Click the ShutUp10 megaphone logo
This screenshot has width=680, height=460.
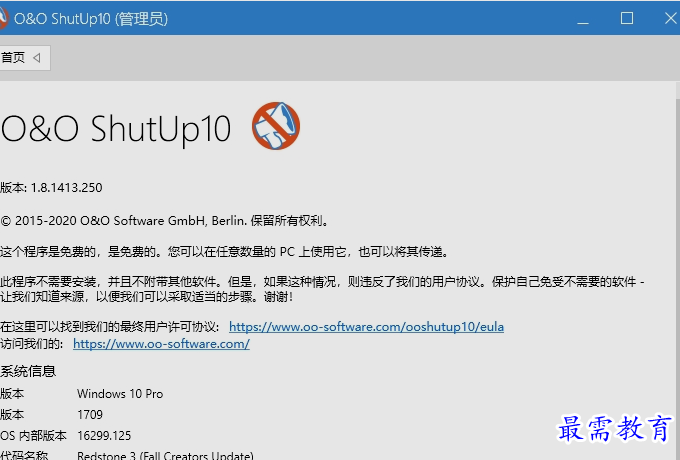[276, 126]
